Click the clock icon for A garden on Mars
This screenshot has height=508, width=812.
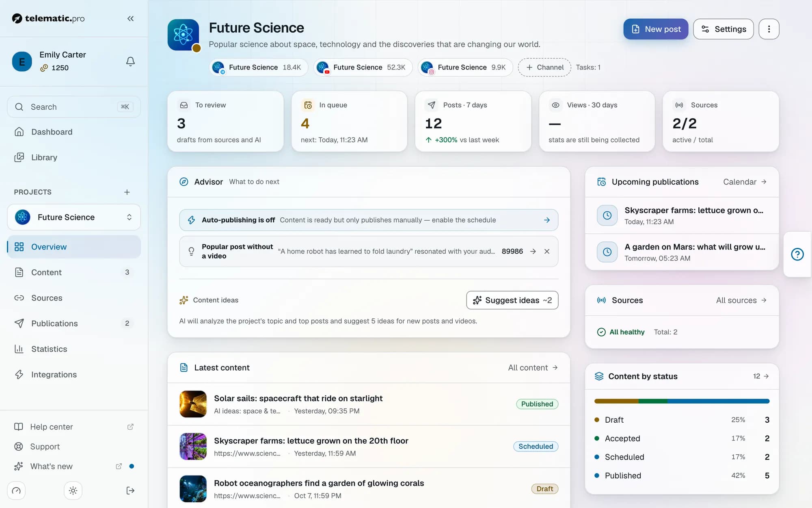pos(607,252)
